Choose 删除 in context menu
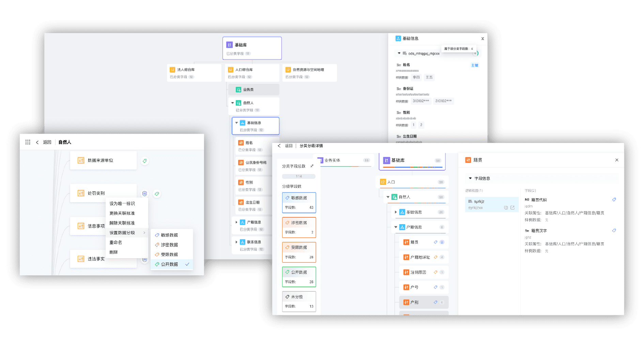Image resolution: width=644 pixels, height=348 pixels. tap(127, 252)
